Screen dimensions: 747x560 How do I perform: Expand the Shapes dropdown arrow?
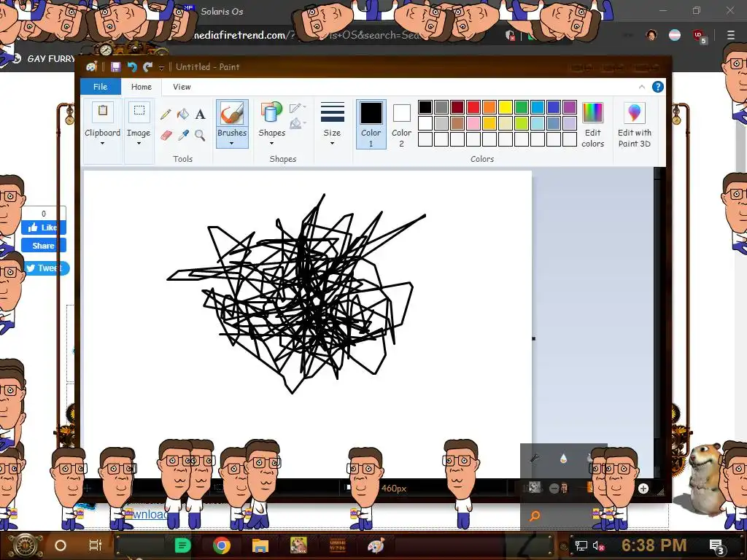[x=271, y=144]
